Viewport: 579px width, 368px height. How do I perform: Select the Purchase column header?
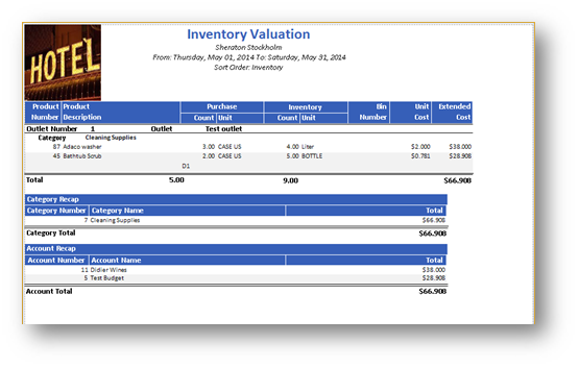tap(222, 107)
